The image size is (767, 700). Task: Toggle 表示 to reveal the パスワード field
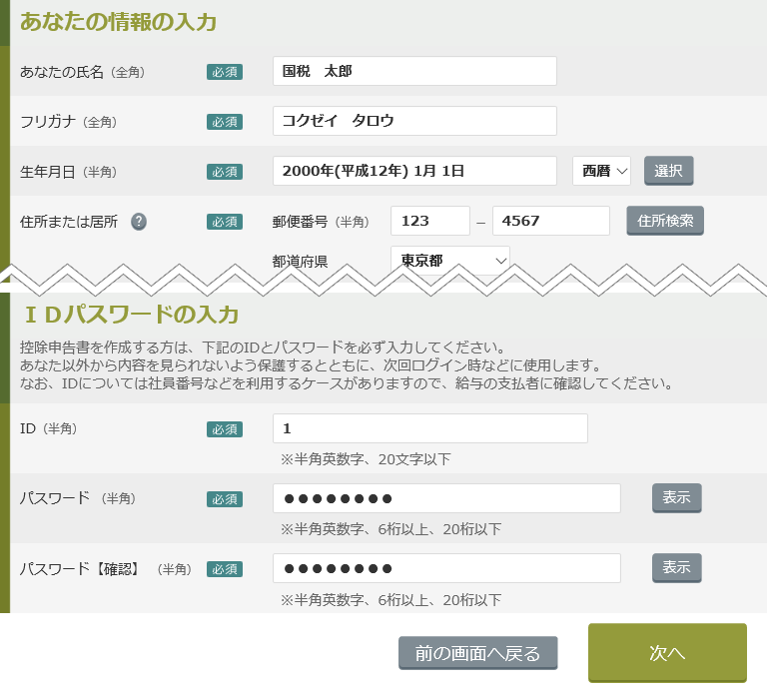click(676, 497)
